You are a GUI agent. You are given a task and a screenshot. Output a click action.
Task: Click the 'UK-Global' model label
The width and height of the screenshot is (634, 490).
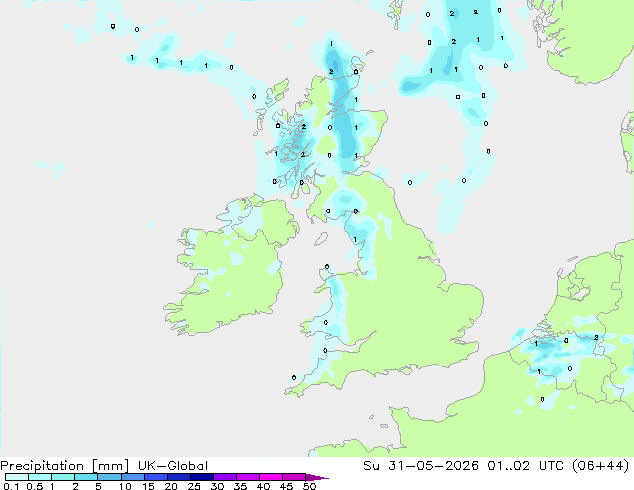pos(173,466)
